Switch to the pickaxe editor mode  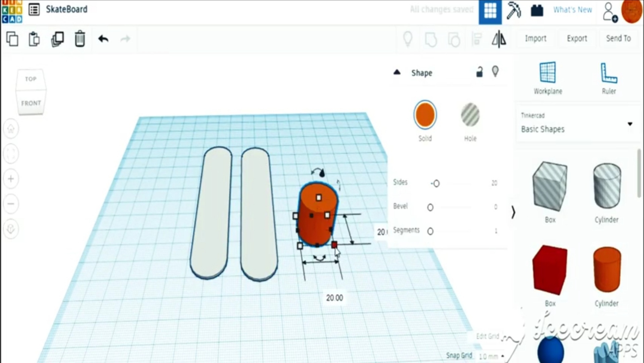(513, 10)
